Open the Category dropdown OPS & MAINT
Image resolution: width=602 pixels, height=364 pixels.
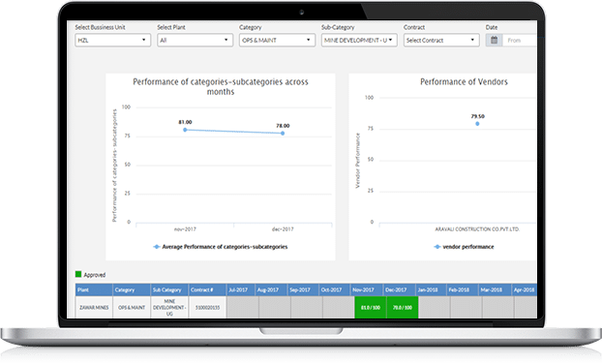[x=277, y=40]
